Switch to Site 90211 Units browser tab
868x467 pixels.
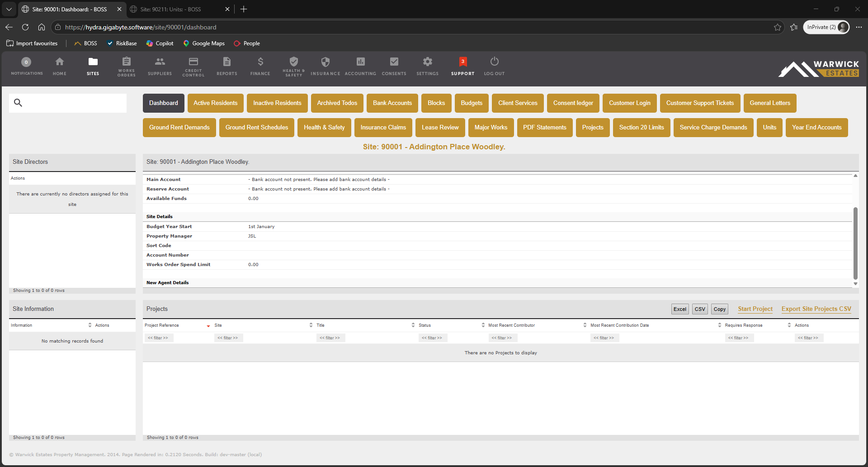[x=179, y=9]
